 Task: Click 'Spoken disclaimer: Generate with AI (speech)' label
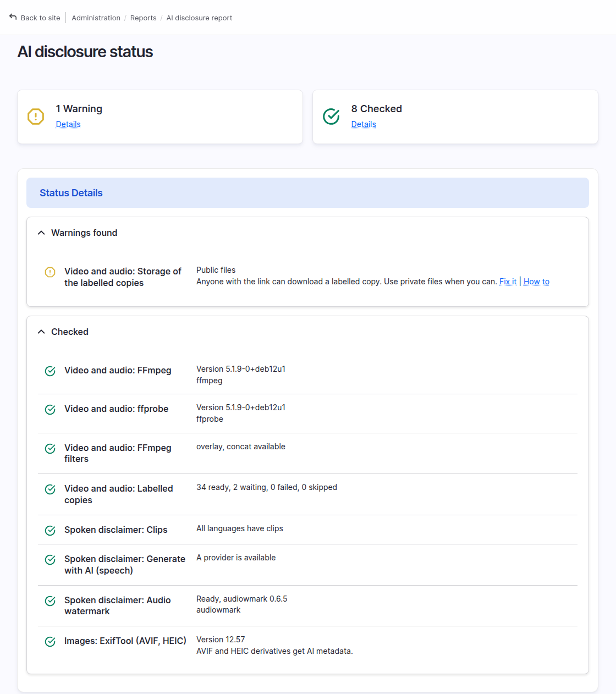coord(125,565)
